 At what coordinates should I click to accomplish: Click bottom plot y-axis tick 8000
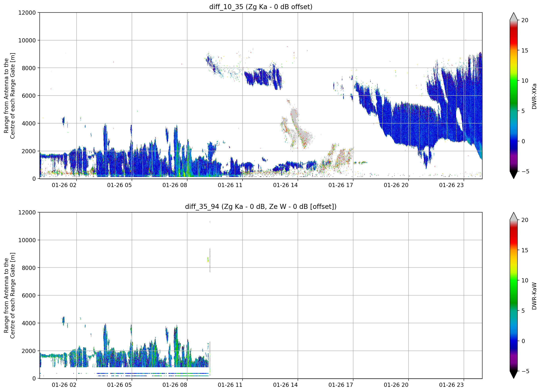pos(29,268)
